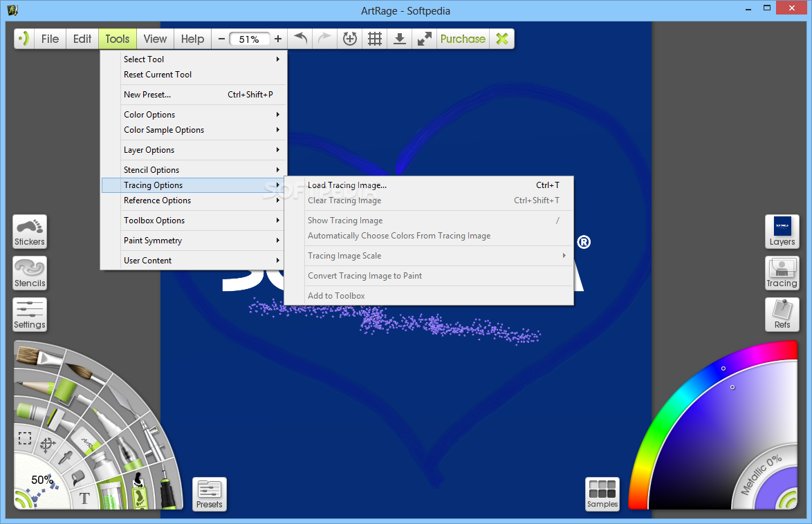Select the Fill bucket tool

click(x=77, y=477)
